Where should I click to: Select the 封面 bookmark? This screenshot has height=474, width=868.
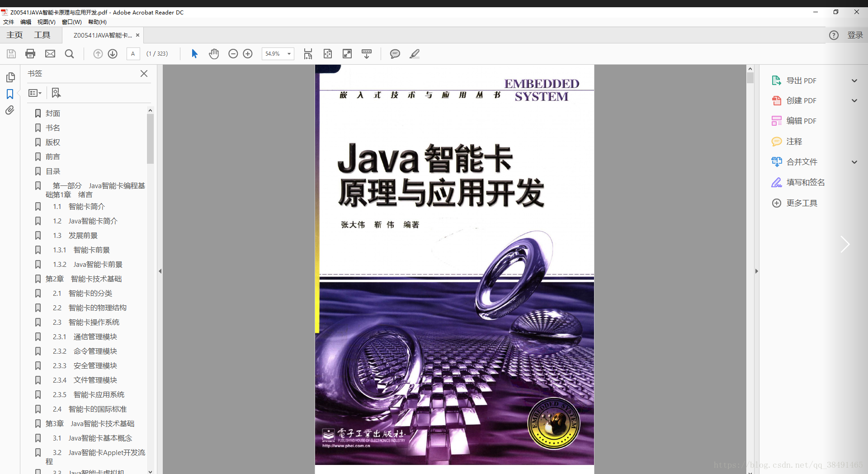tap(53, 114)
